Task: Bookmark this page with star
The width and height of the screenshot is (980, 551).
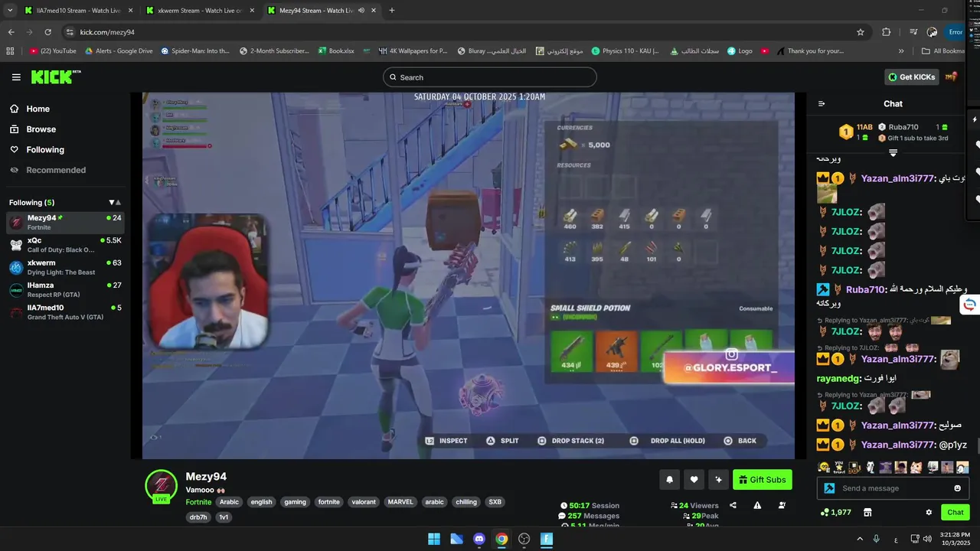Action: tap(861, 32)
